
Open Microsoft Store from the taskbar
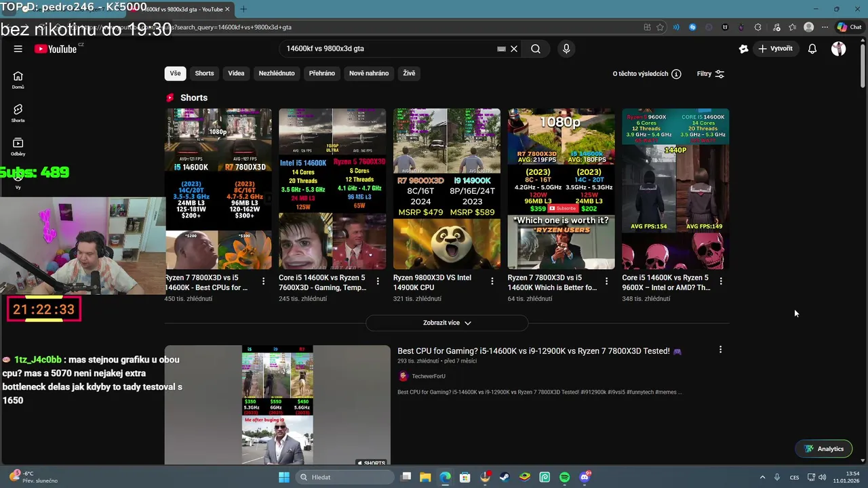[x=465, y=477]
